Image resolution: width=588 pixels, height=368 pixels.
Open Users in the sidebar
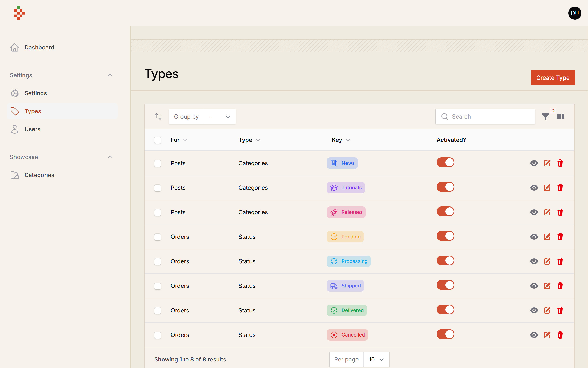pos(62,129)
